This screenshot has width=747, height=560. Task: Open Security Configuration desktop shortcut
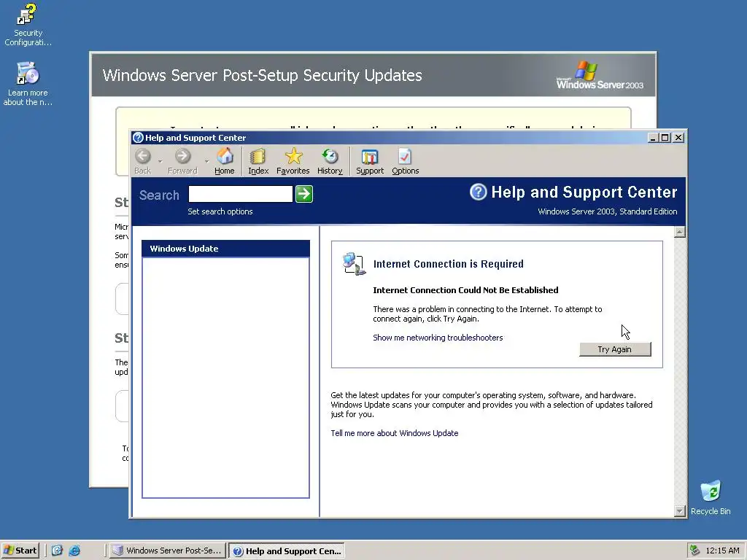tap(28, 25)
